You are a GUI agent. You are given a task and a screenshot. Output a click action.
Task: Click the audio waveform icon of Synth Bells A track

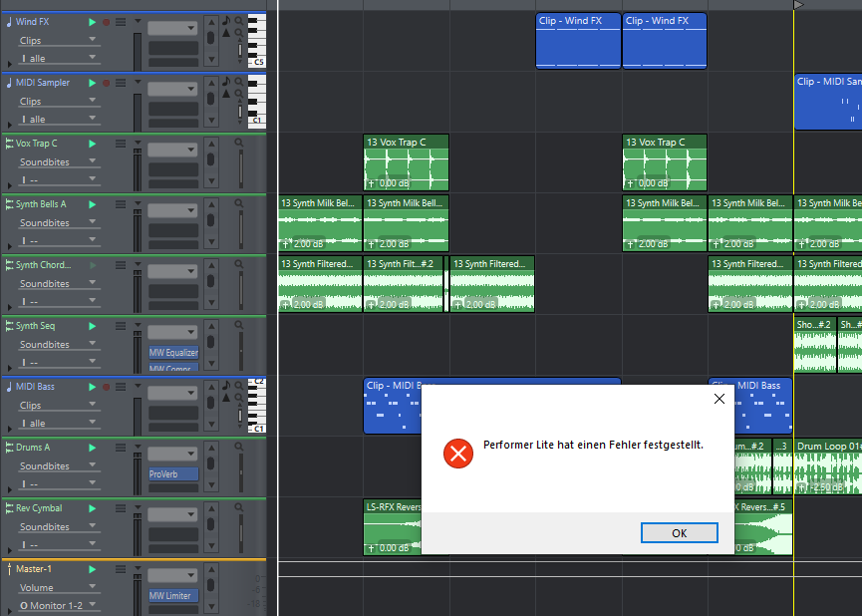[9, 204]
